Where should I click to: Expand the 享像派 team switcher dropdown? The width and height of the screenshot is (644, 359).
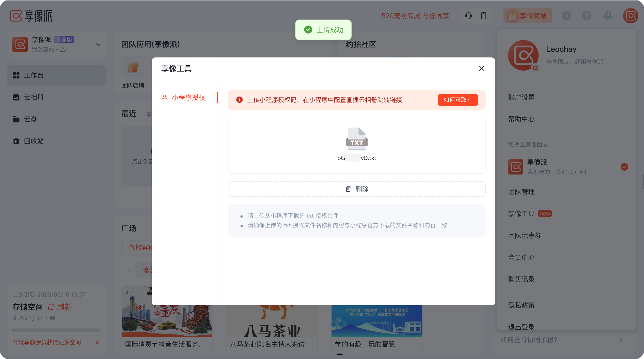[98, 45]
